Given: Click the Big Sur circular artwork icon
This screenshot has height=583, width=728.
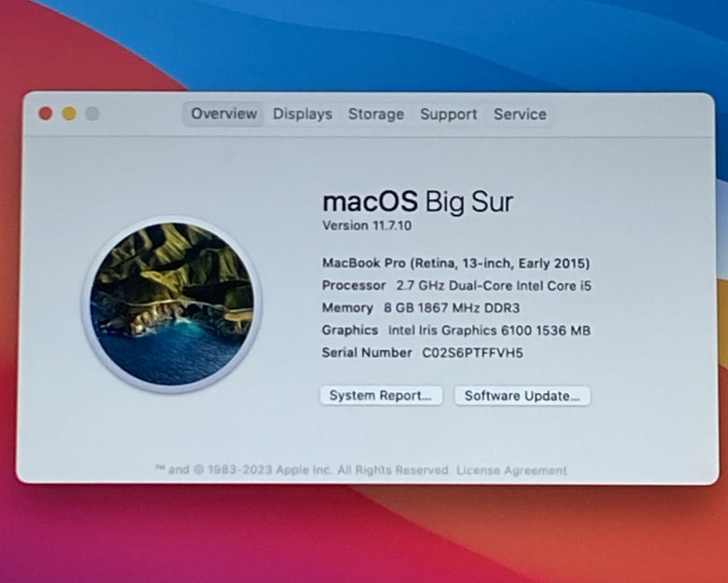Looking at the screenshot, I should (x=172, y=305).
